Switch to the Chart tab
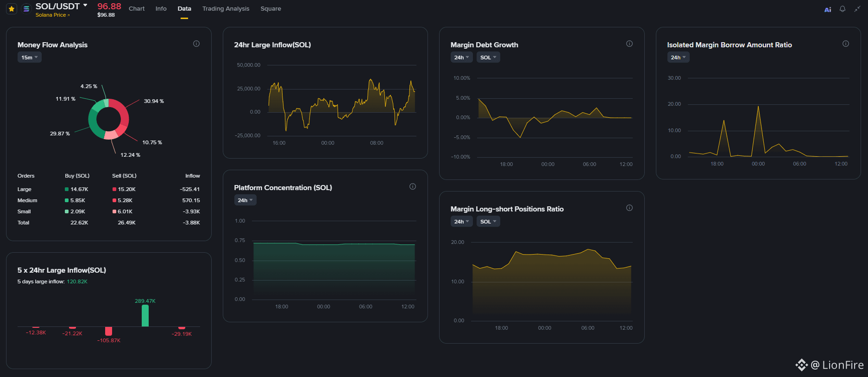Image resolution: width=868 pixels, height=377 pixels. pyautogui.click(x=137, y=9)
